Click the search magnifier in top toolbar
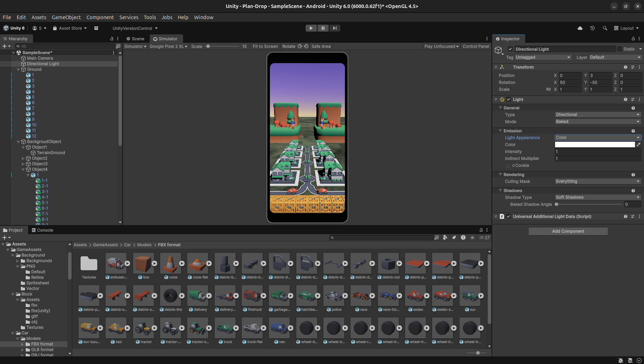Image resolution: width=644 pixels, height=364 pixels. point(605,28)
